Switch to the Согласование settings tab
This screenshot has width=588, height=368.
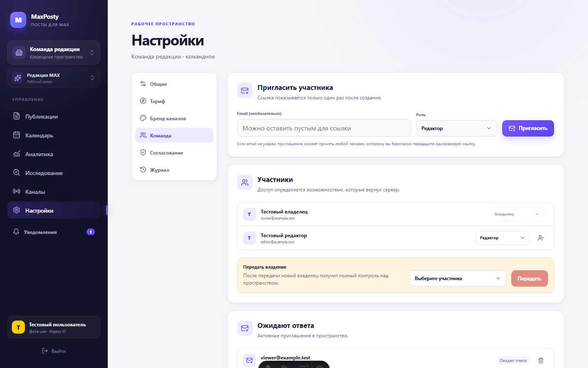point(174,153)
